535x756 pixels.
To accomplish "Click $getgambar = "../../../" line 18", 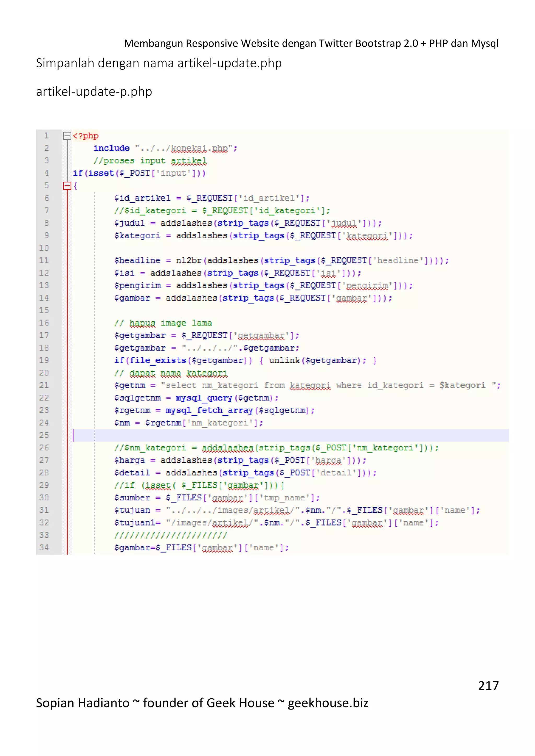I will pos(207,348).
